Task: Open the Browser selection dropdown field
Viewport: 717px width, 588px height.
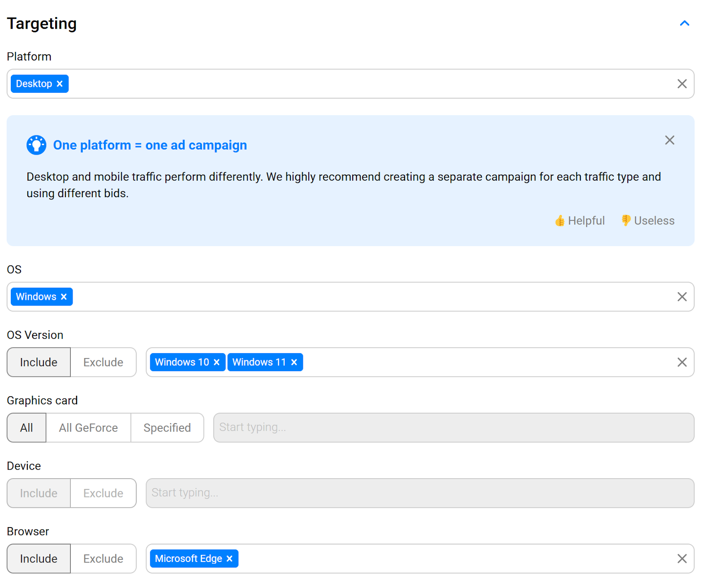Action: (x=448, y=558)
